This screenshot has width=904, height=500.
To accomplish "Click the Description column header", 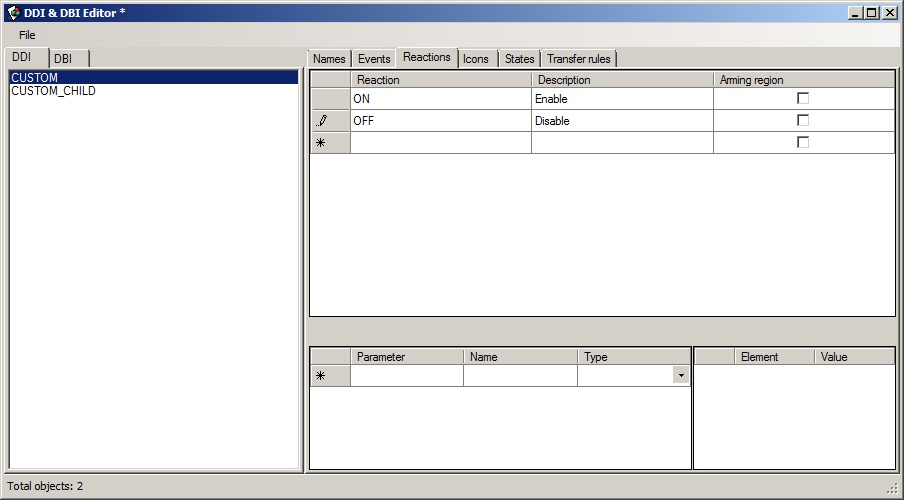I will click(x=622, y=80).
